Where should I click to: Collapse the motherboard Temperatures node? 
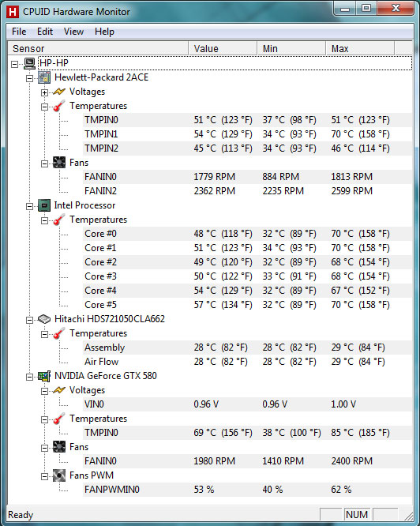click(44, 107)
